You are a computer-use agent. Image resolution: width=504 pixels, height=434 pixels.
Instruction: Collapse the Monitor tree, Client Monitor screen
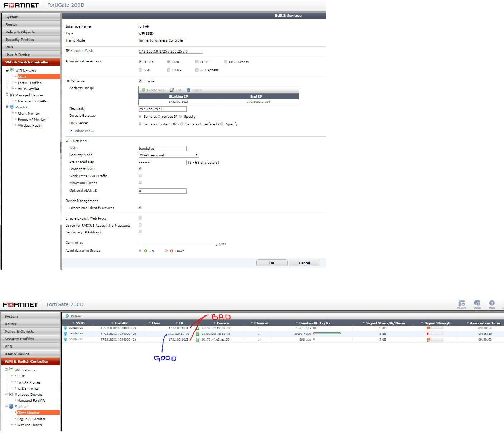pyautogui.click(x=6, y=406)
